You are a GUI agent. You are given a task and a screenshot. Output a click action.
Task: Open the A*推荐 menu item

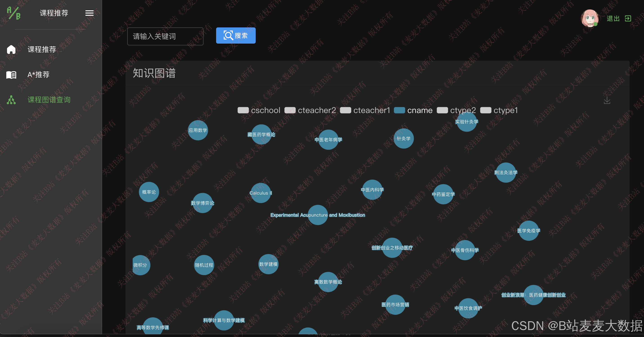pos(38,75)
